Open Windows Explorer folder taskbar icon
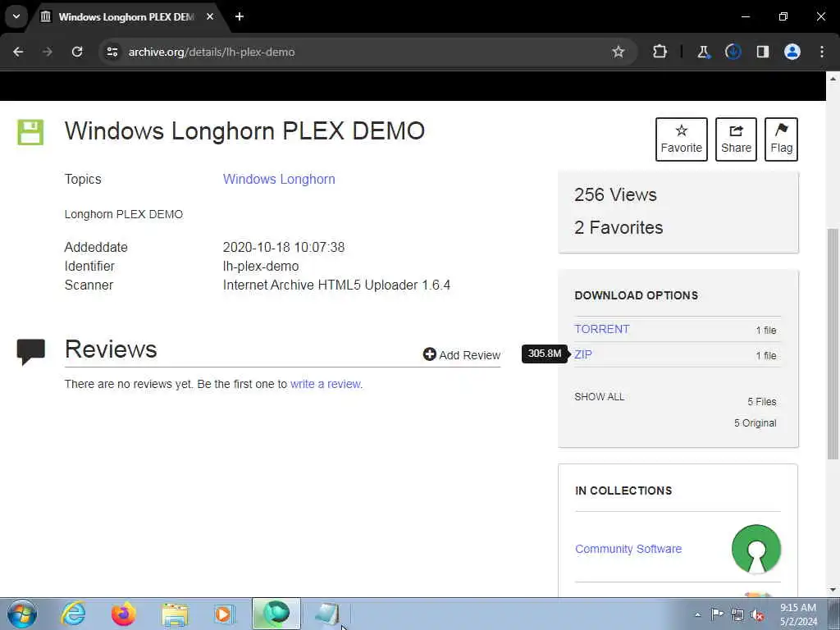Screen dimensions: 840x630 click(175, 614)
